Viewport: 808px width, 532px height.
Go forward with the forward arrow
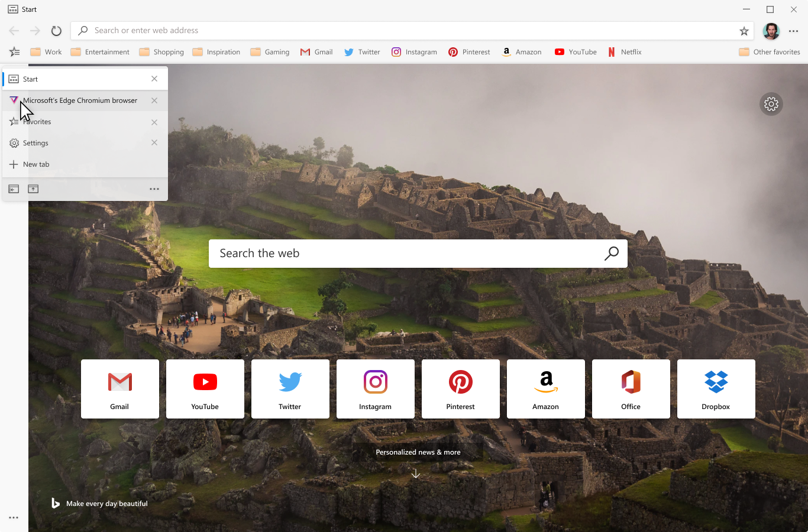[35, 31]
